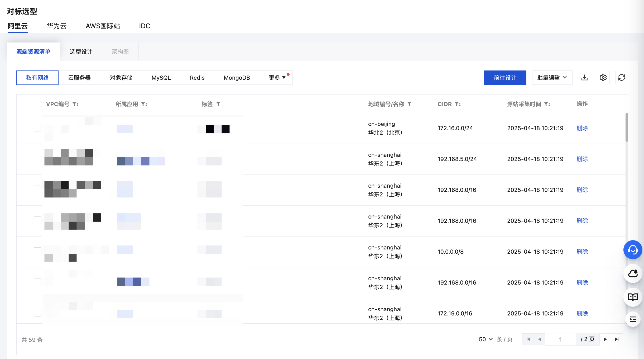The height and width of the screenshot is (359, 644).
Task: Open the 选型设计 tab
Action: (81, 52)
